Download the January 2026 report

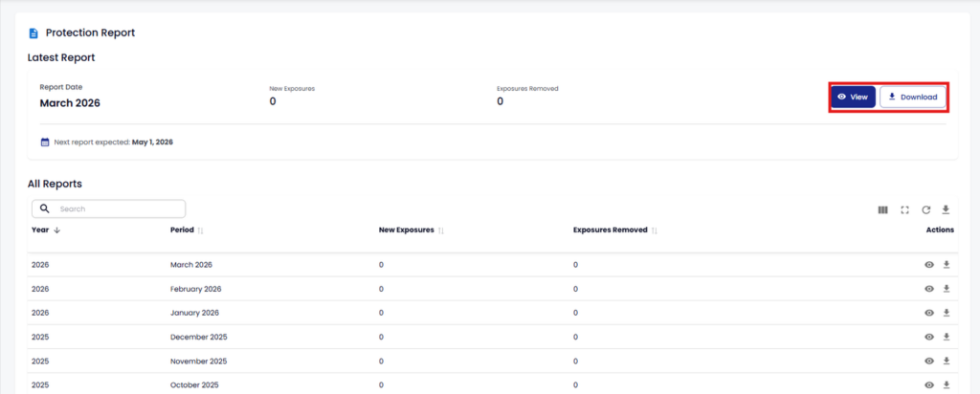947,312
